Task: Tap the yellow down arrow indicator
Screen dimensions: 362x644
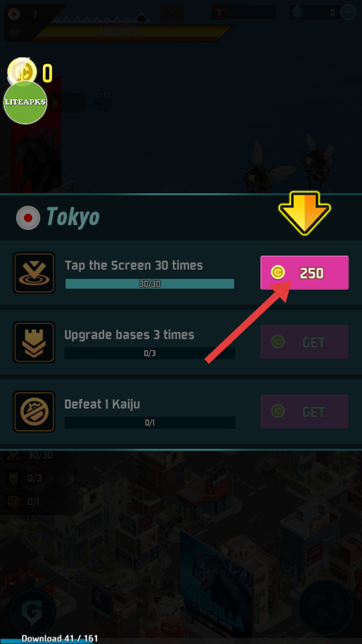Action: (x=304, y=213)
